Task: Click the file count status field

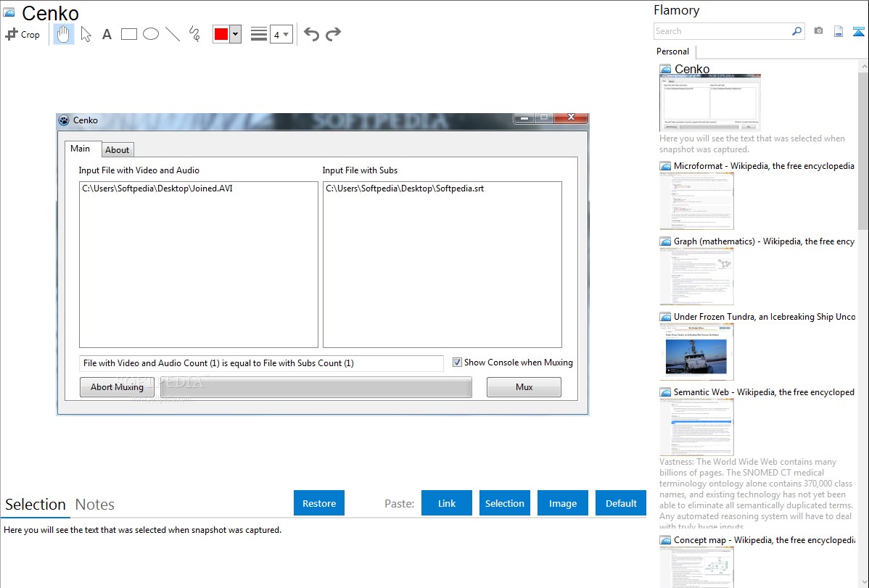Action: [261, 363]
